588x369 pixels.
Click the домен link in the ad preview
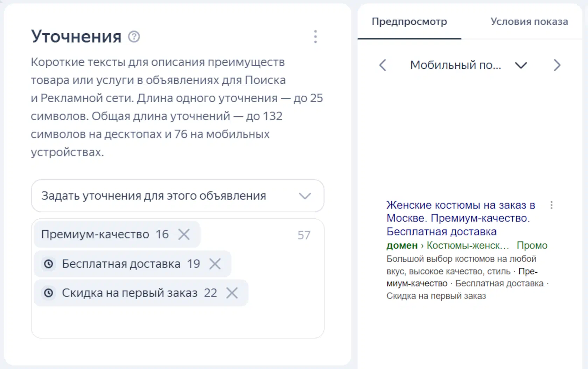pyautogui.click(x=402, y=245)
